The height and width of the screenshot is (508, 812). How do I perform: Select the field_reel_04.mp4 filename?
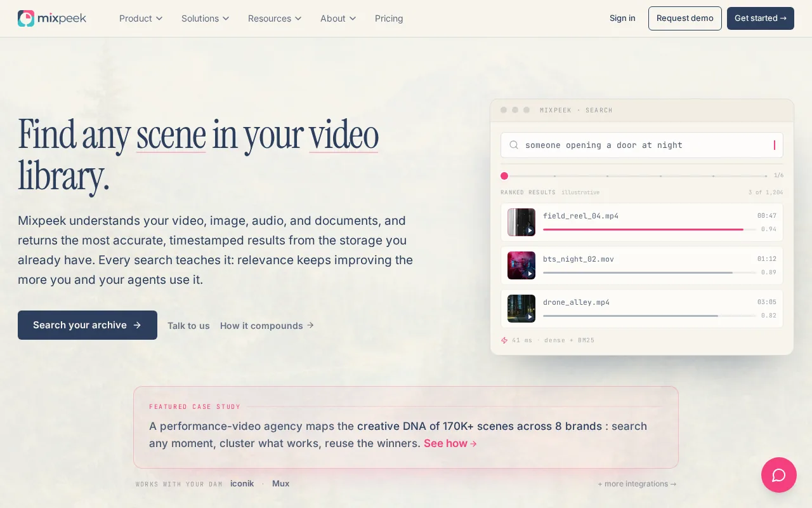click(580, 216)
